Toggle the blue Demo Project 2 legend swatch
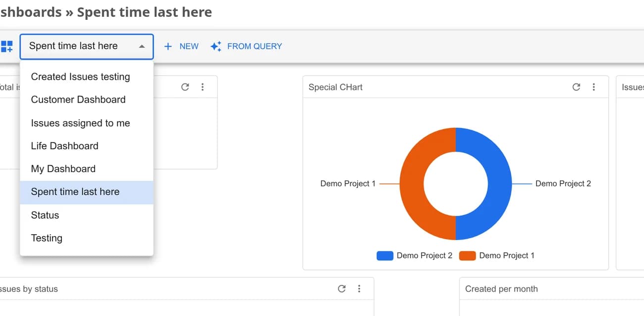The image size is (644, 316). [385, 256]
